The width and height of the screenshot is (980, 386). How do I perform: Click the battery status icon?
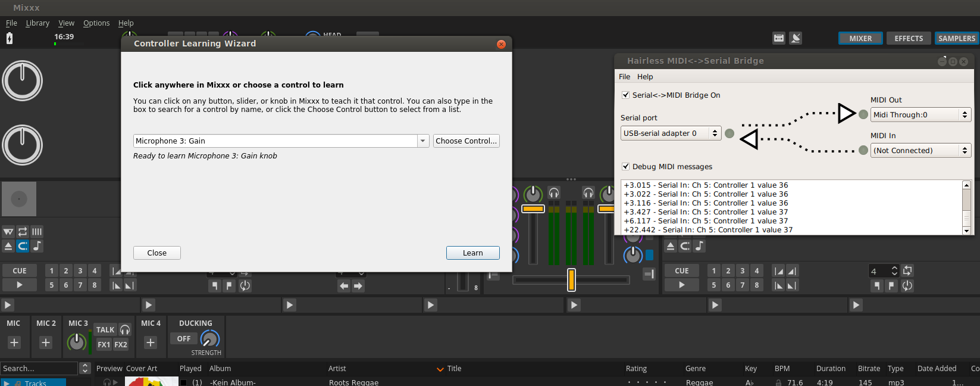click(x=9, y=39)
